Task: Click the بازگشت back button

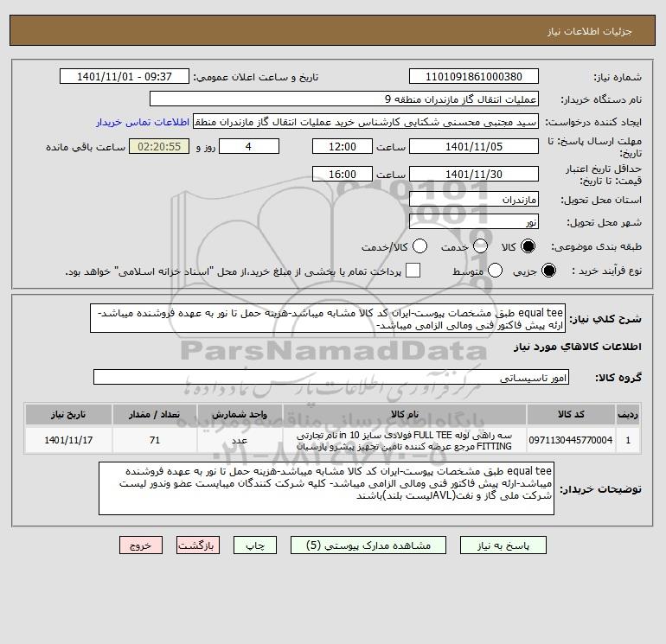Action: [x=198, y=545]
